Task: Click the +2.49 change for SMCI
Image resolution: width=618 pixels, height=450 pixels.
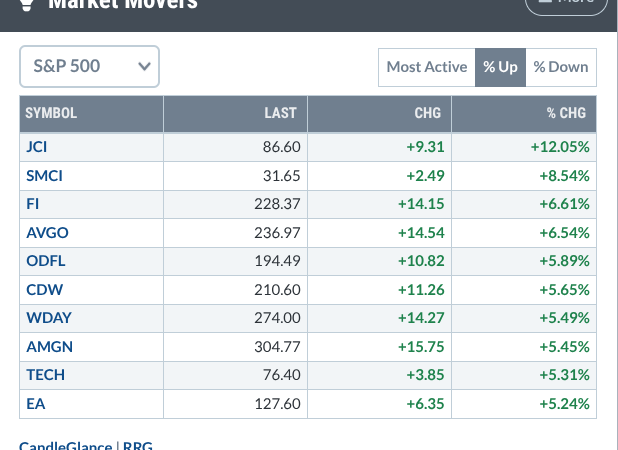Action: [x=425, y=176]
